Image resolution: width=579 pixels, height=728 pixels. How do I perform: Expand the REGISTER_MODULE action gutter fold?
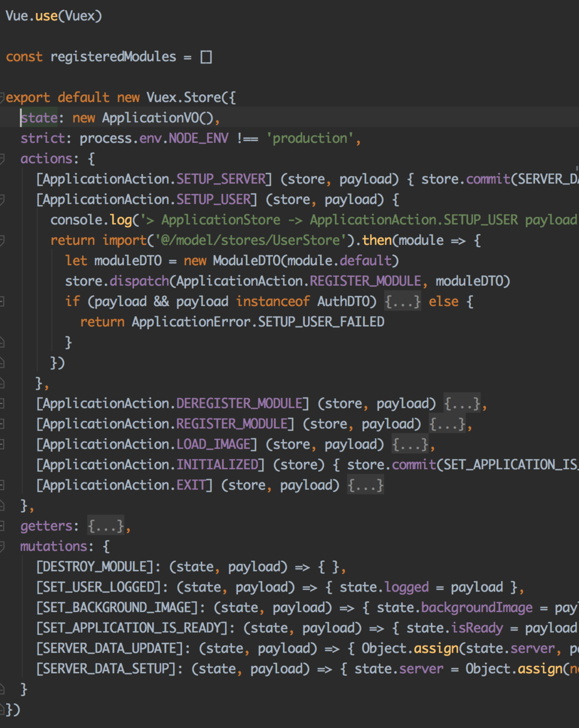pyautogui.click(x=2, y=424)
